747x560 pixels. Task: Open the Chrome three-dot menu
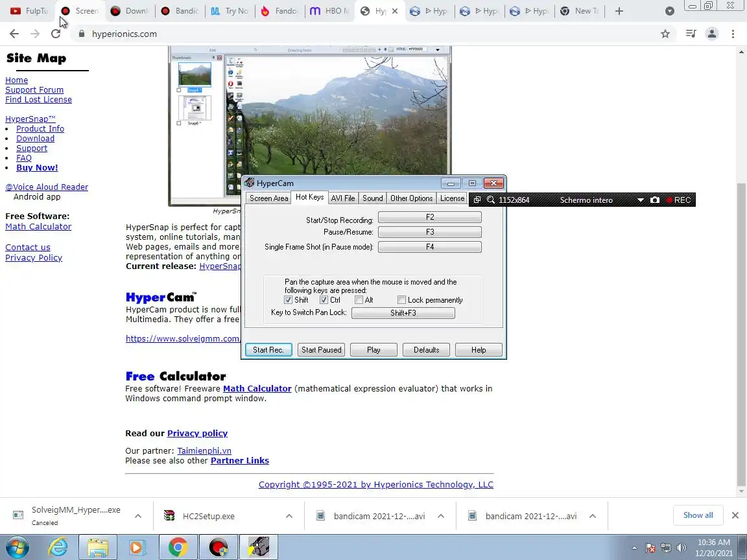coord(733,34)
